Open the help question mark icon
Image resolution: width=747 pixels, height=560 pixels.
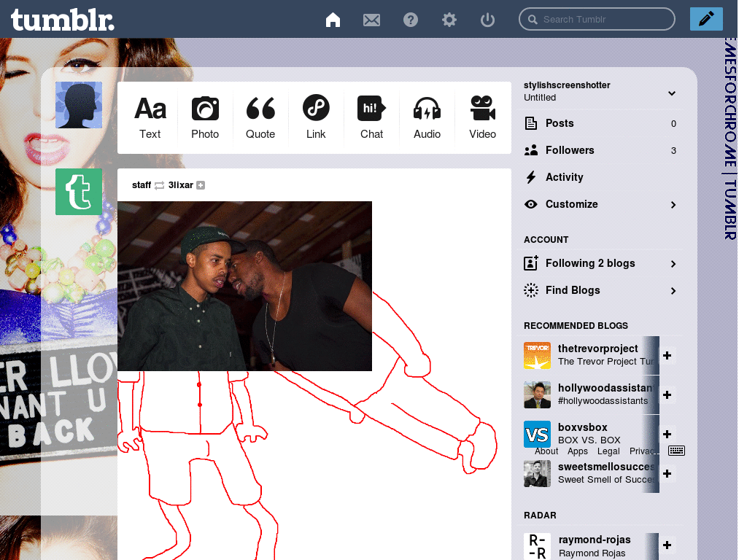tap(410, 20)
